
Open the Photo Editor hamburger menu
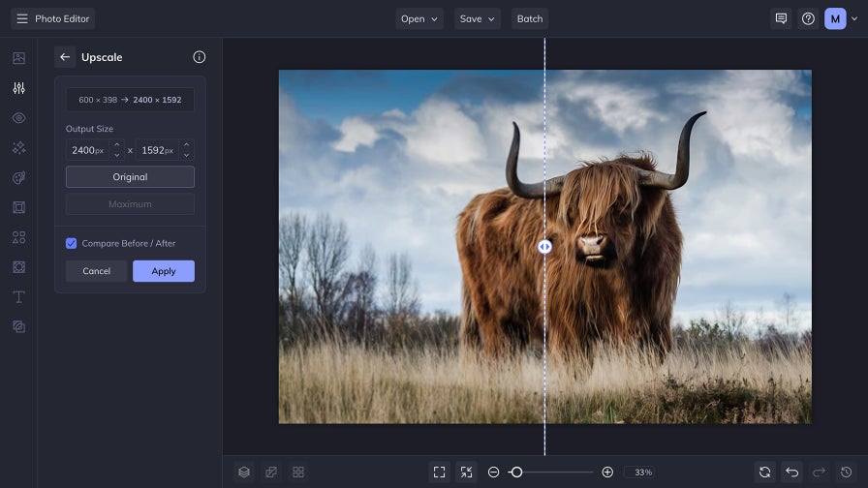(x=22, y=18)
